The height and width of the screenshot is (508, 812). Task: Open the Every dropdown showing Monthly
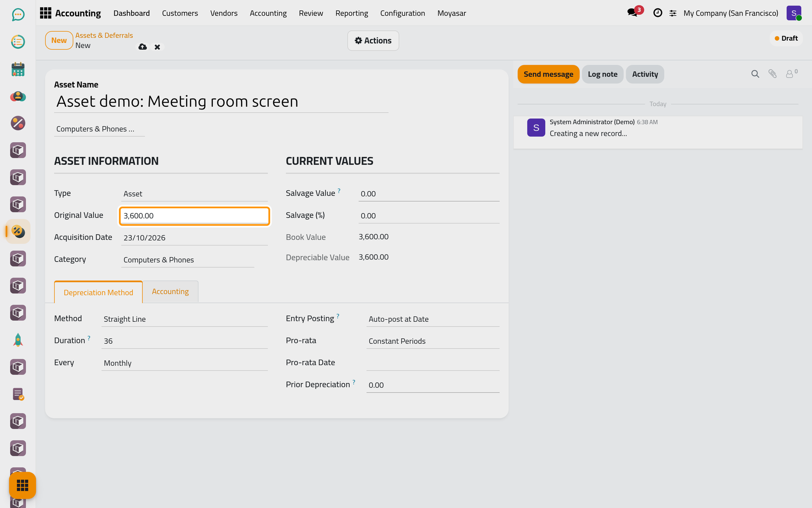point(184,363)
